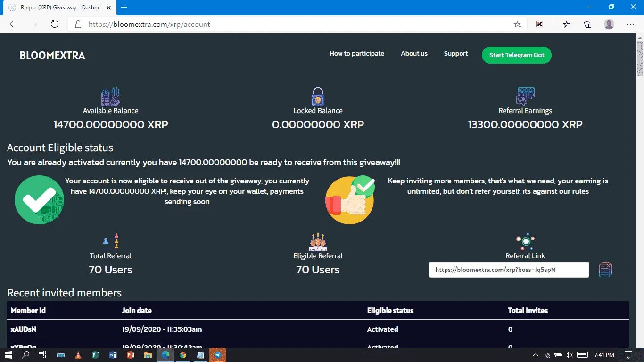The height and width of the screenshot is (362, 644).
Task: Open the Wi-Fi network flyout
Action: [x=547, y=355]
